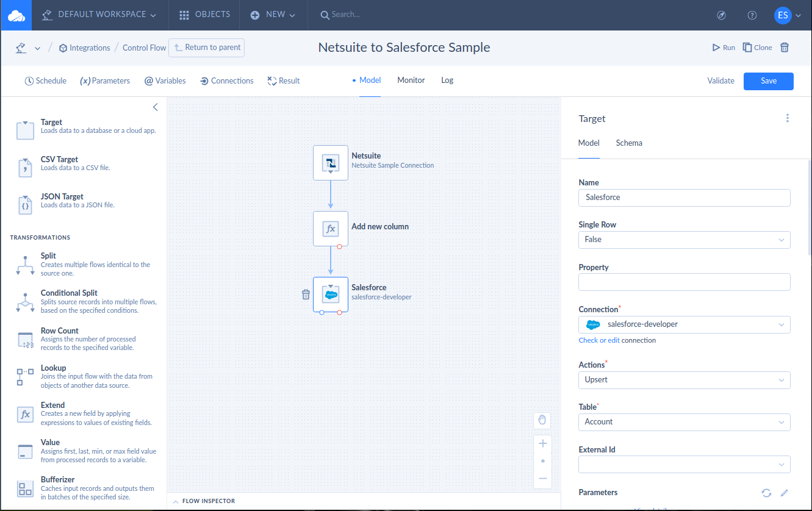Go to Control Flow breadcrumb link
This screenshot has height=511, width=812.
(x=144, y=48)
